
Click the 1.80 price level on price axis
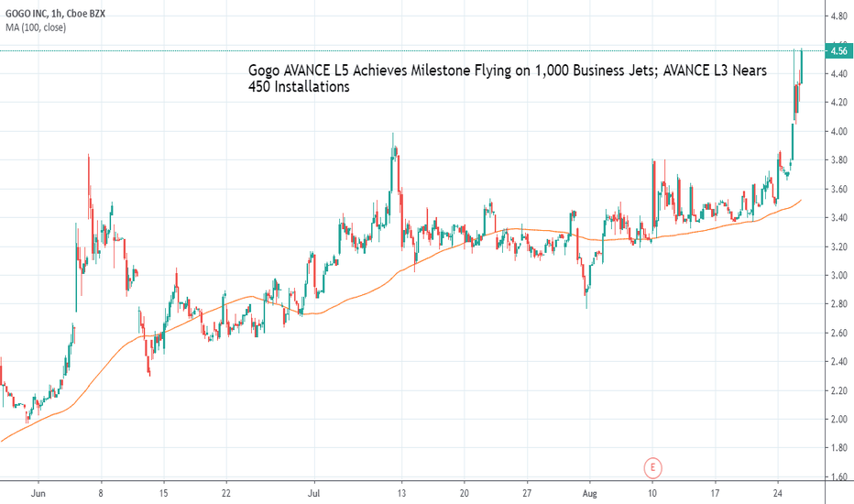coord(838,448)
